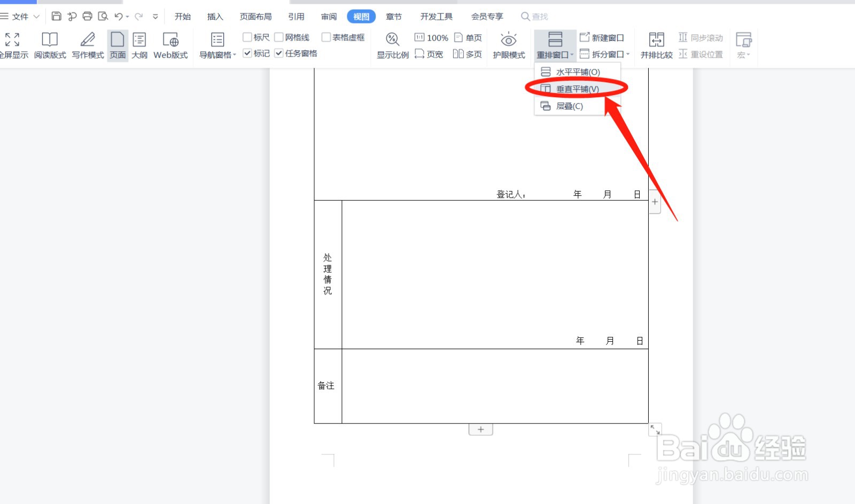Switch to 大纲 outline view
Screen dimensions: 855x504
[x=139, y=45]
